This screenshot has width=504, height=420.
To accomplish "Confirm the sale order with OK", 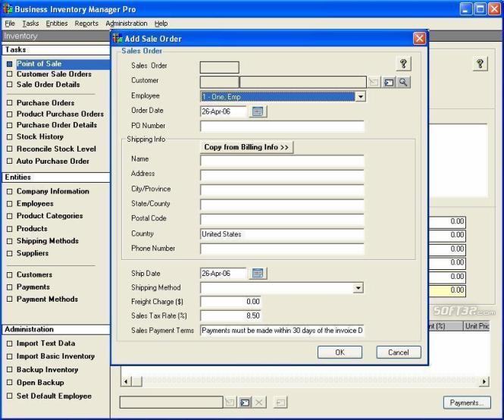I will tap(340, 352).
